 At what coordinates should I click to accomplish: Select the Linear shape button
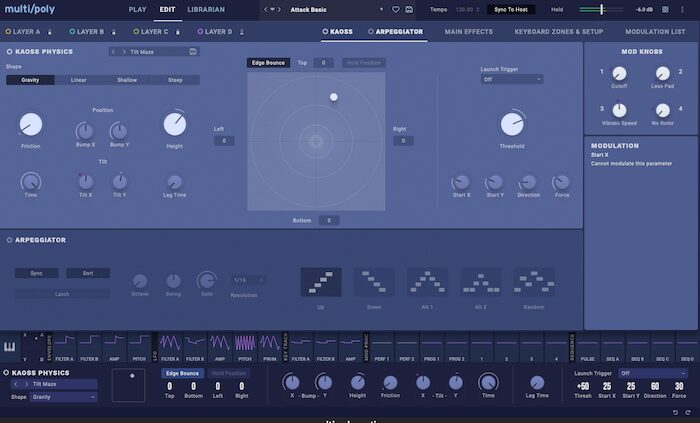point(79,80)
